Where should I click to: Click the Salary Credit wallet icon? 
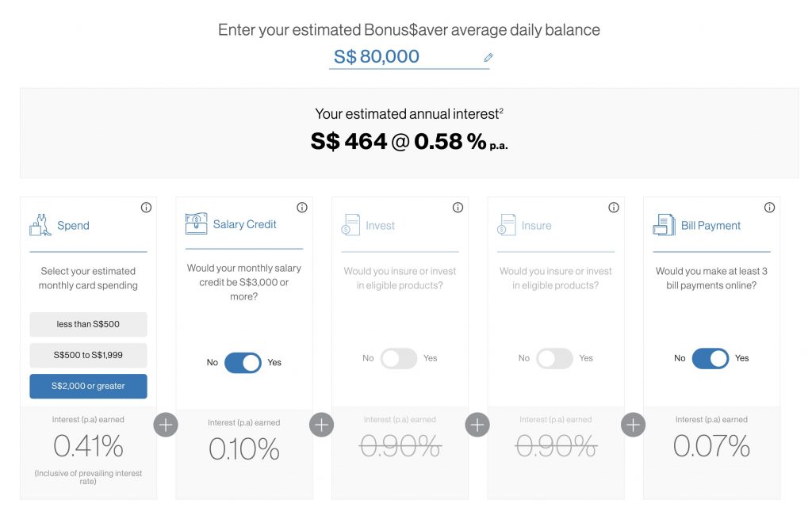click(x=196, y=224)
